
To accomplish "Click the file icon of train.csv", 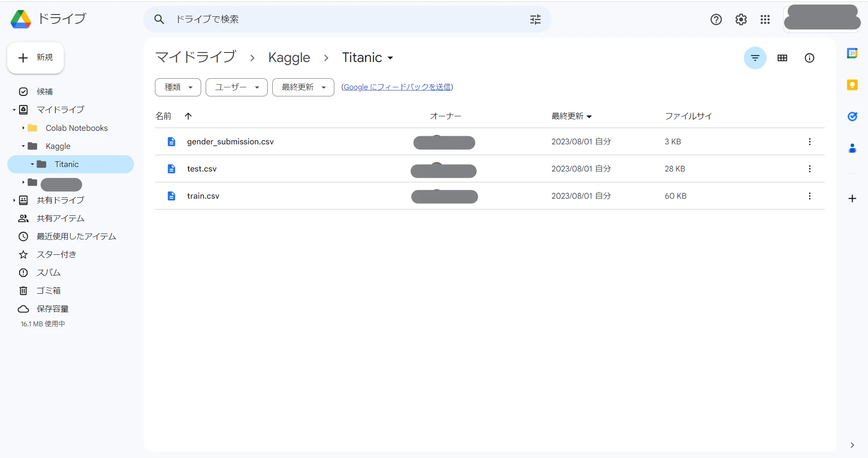I will [x=171, y=196].
